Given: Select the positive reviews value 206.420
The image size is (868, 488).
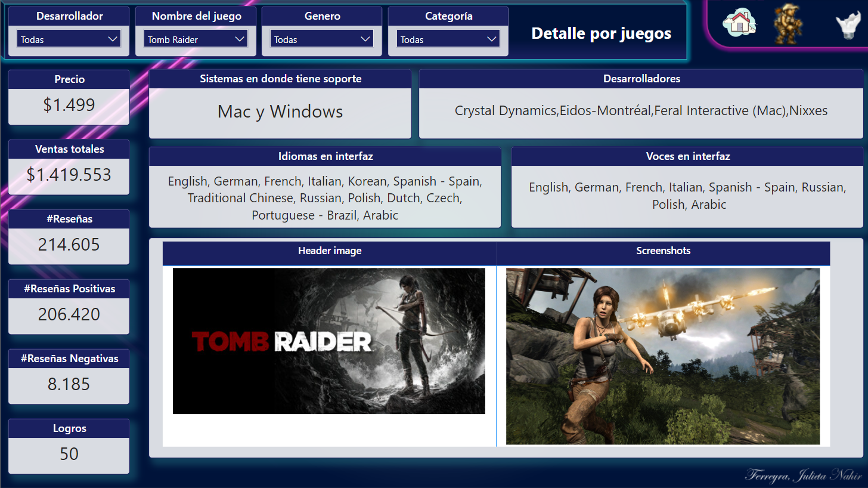Looking at the screenshot, I should tap(69, 314).
